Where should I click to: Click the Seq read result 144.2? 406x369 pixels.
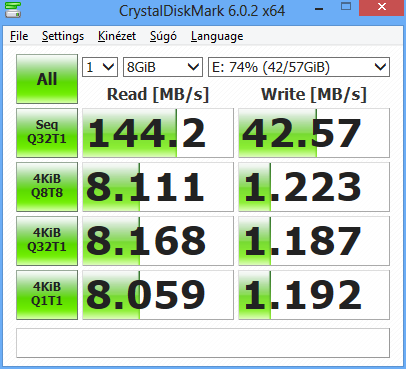pos(158,133)
